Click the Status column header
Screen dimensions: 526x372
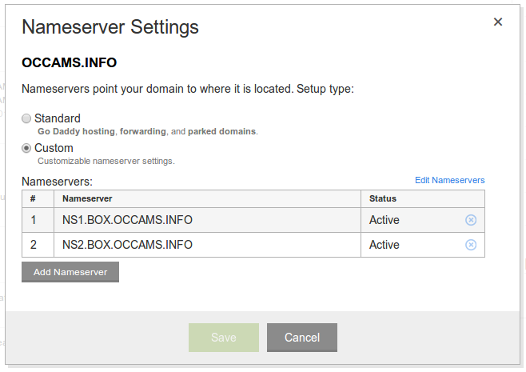[x=423, y=199]
